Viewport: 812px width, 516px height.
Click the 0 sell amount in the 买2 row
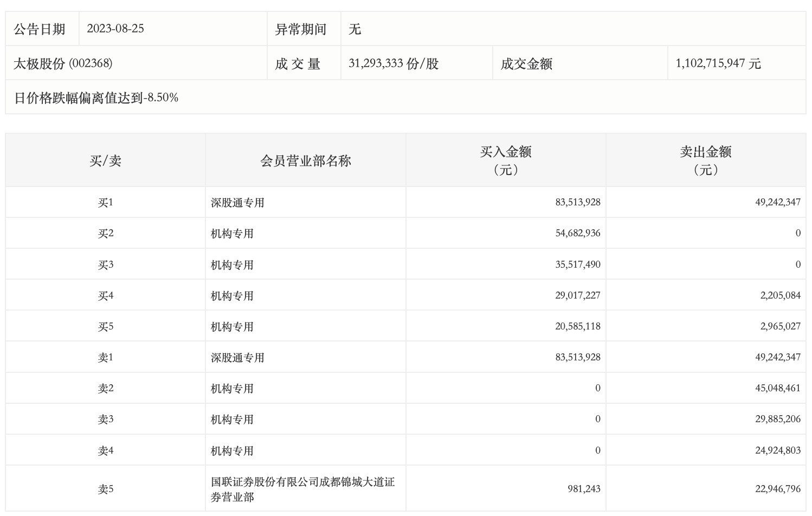(798, 233)
